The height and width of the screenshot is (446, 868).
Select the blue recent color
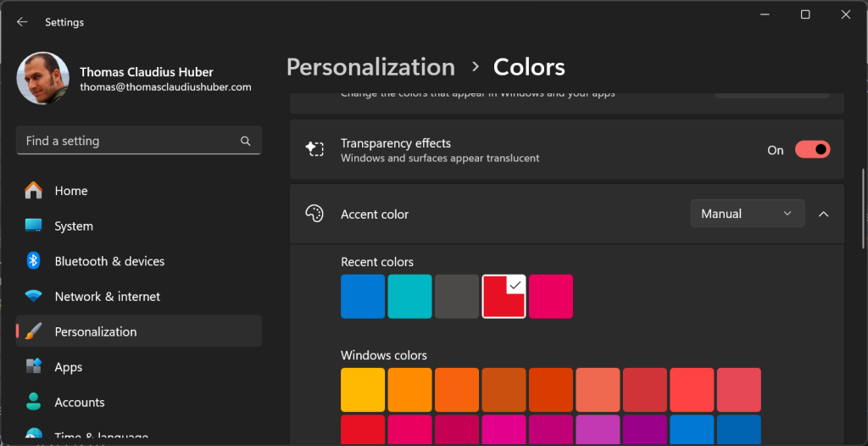[363, 297]
